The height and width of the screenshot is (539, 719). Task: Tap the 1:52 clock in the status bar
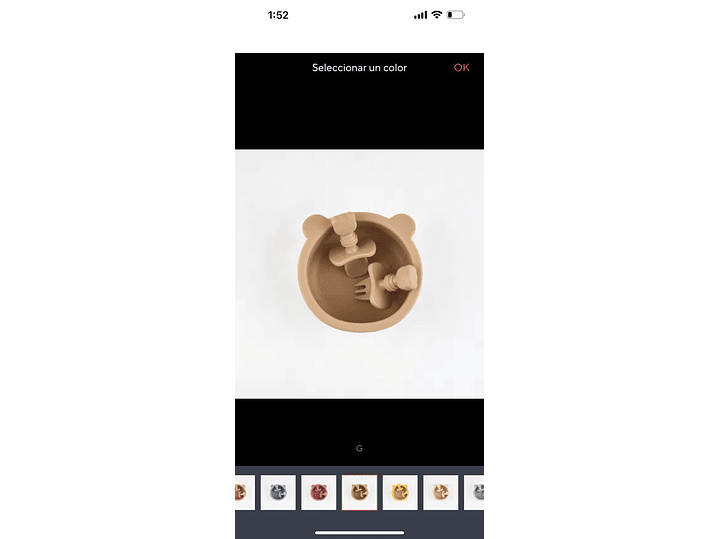coord(278,15)
